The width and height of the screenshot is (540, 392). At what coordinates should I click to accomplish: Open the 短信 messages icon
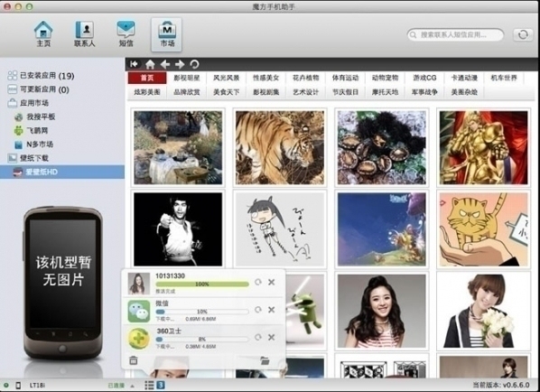point(126,33)
